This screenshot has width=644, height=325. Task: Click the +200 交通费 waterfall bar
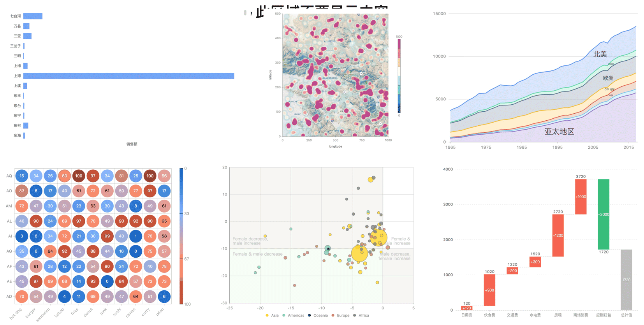click(x=512, y=271)
